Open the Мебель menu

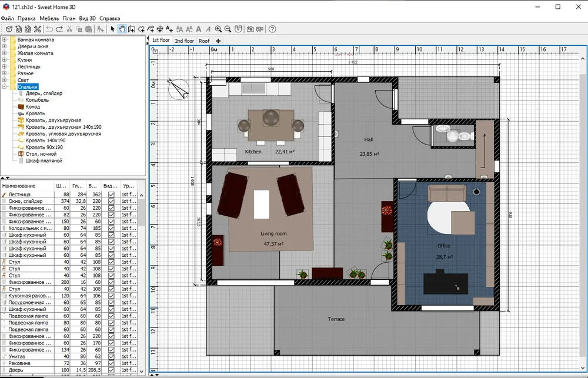[x=49, y=18]
